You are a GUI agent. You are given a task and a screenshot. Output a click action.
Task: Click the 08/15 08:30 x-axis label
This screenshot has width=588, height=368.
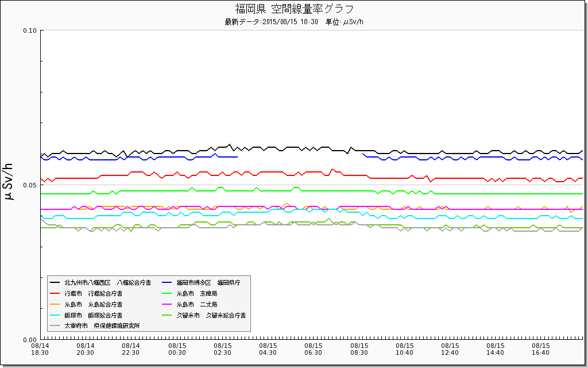click(359, 349)
